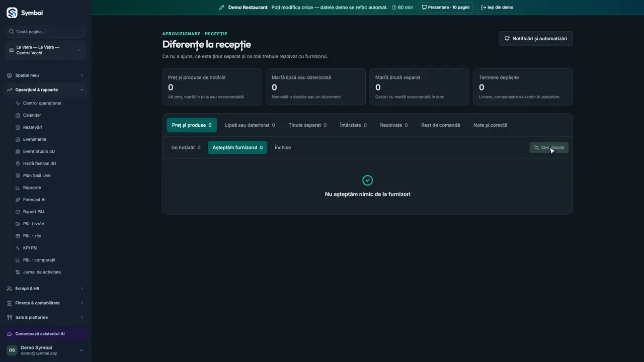Image resolution: width=644 pixels, height=362 pixels.
Task: Click the Notificări și automatizări button
Action: (x=535, y=39)
